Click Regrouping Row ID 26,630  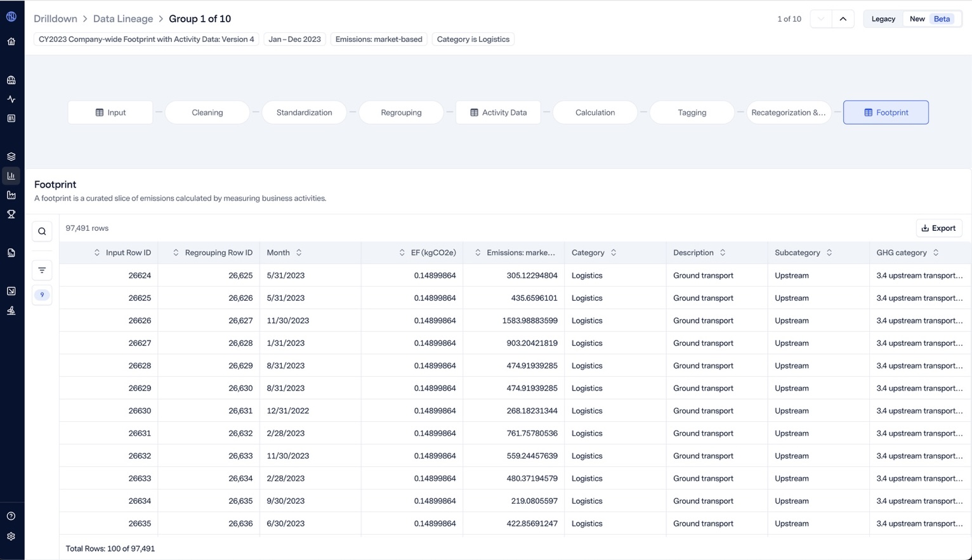(x=240, y=388)
